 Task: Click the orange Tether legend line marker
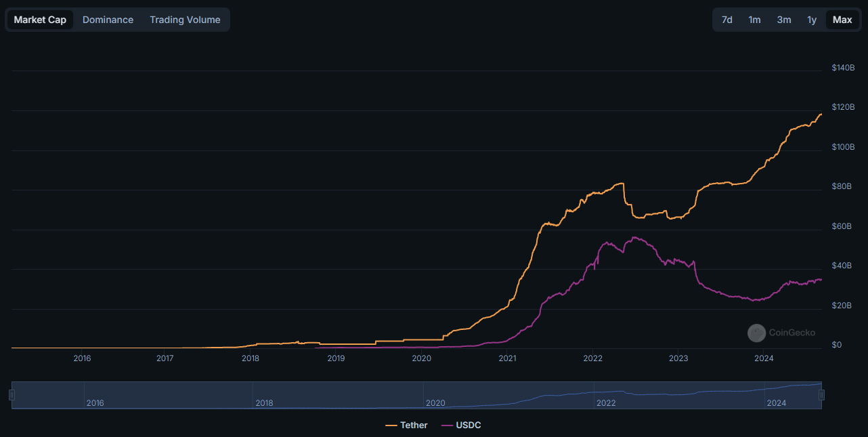point(391,425)
